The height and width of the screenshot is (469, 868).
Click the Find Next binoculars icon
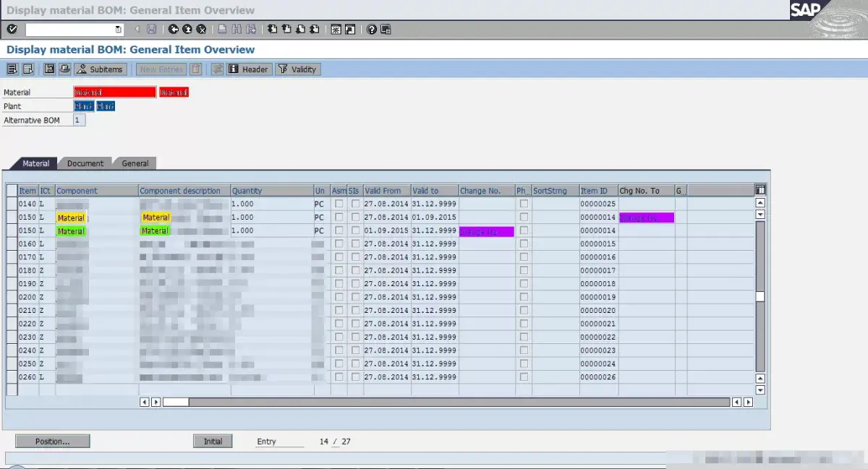tap(251, 30)
